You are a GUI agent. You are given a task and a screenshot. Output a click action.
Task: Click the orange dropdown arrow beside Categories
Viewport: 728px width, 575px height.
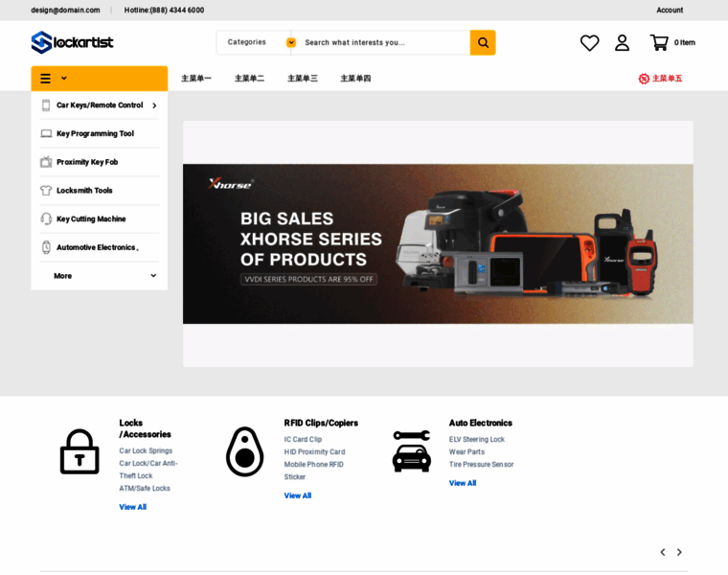tap(291, 43)
